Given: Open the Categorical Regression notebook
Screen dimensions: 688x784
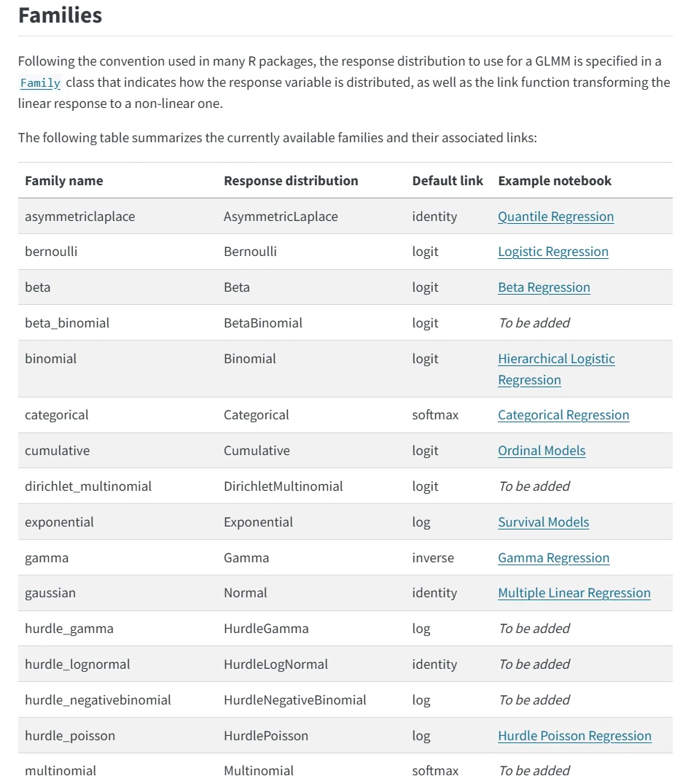Looking at the screenshot, I should (563, 415).
